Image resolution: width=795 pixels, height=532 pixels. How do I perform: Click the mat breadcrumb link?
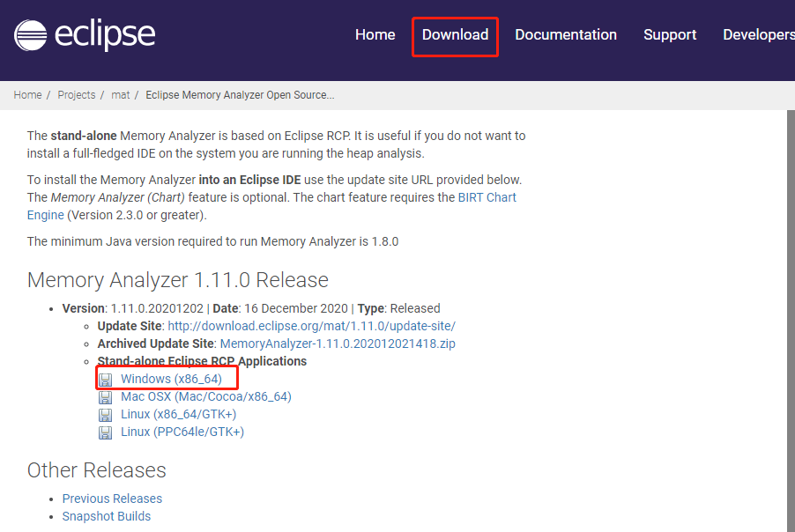(121, 95)
